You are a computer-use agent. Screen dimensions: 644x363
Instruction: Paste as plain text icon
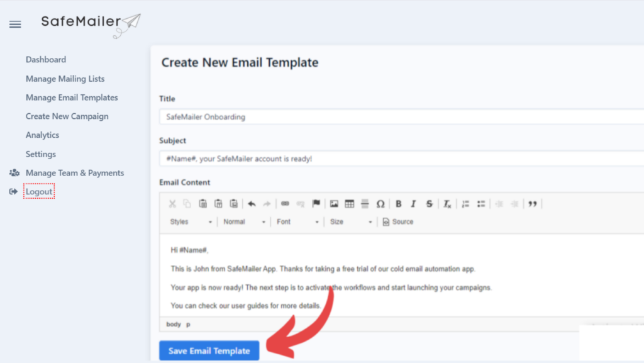218,204
